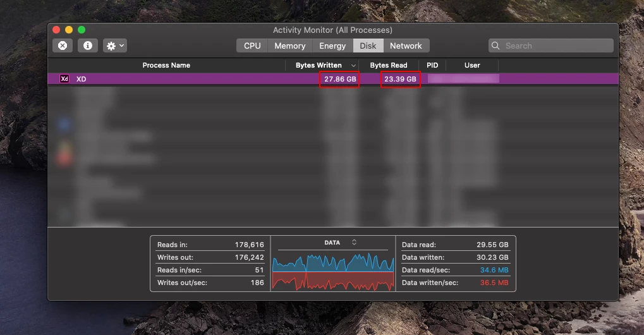Screen dimensions: 644x335
Task: Click the green full screen window button
Action: pos(82,30)
